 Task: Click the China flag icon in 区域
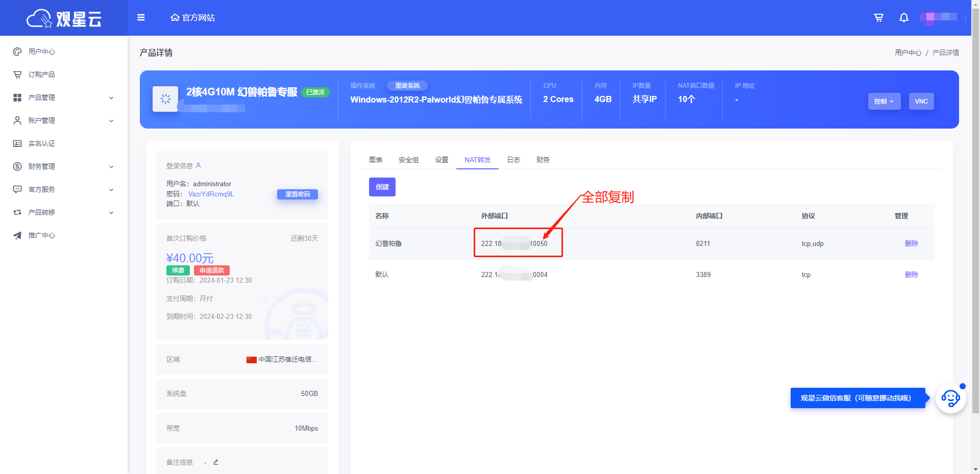point(252,360)
